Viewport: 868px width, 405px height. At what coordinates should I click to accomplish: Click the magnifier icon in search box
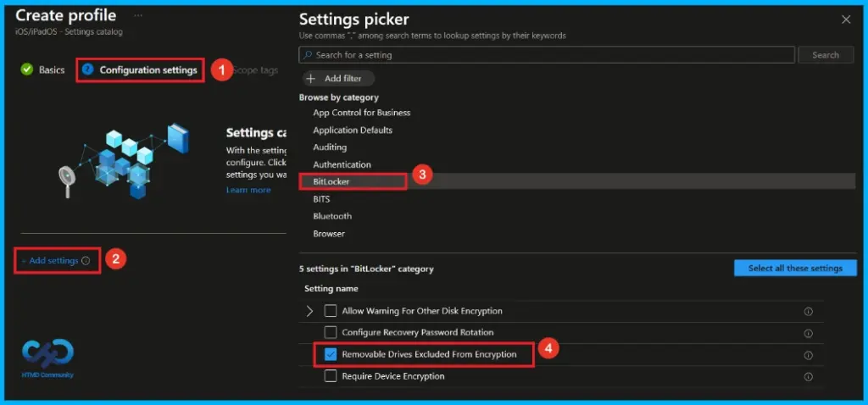pos(308,55)
